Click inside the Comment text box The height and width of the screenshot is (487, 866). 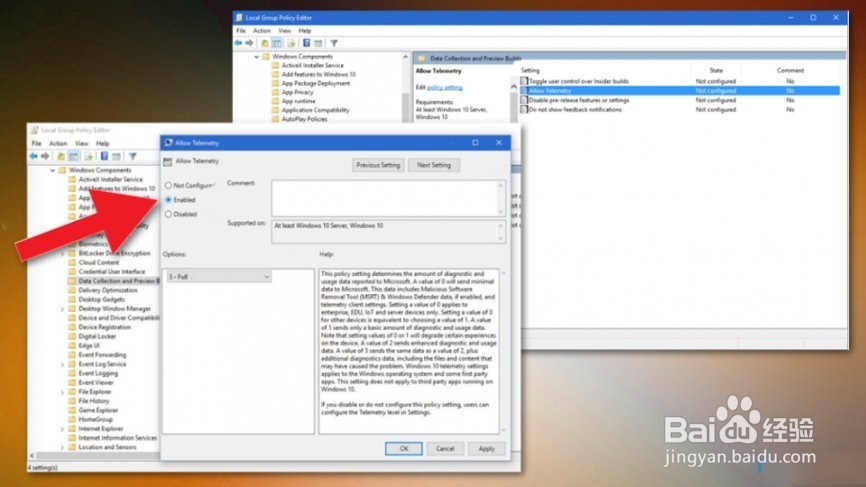(x=387, y=198)
